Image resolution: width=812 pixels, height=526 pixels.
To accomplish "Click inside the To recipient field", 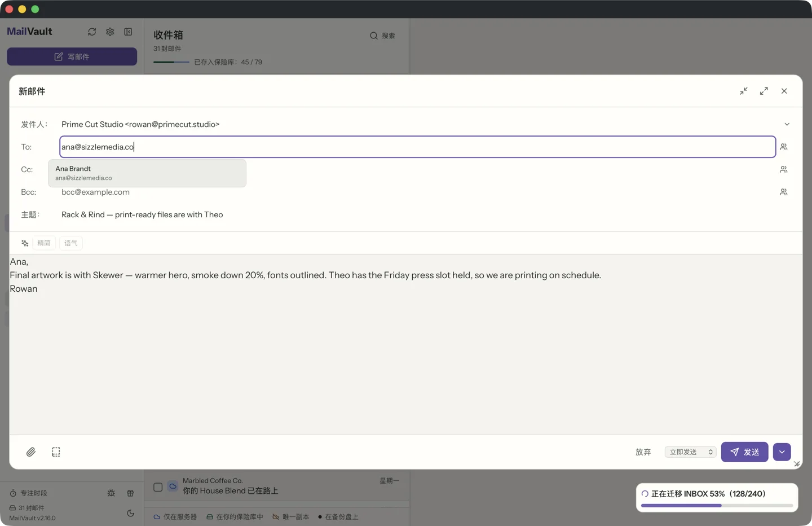I will pos(417,147).
